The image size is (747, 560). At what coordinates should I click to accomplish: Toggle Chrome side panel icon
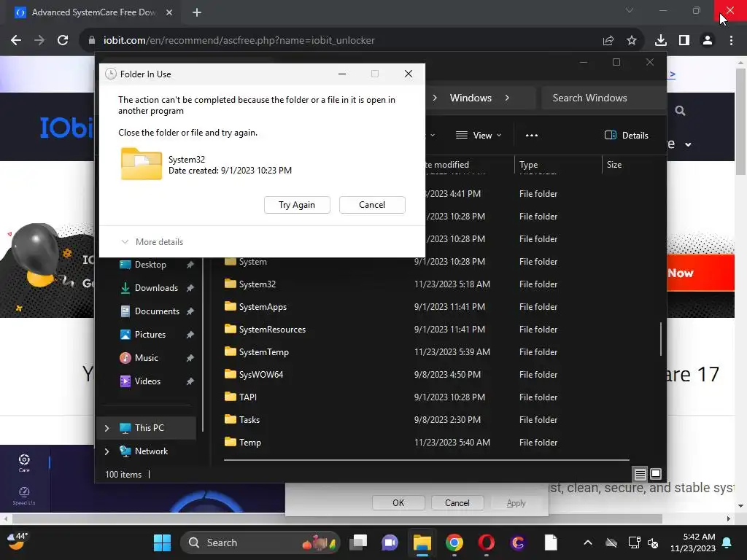[684, 41]
